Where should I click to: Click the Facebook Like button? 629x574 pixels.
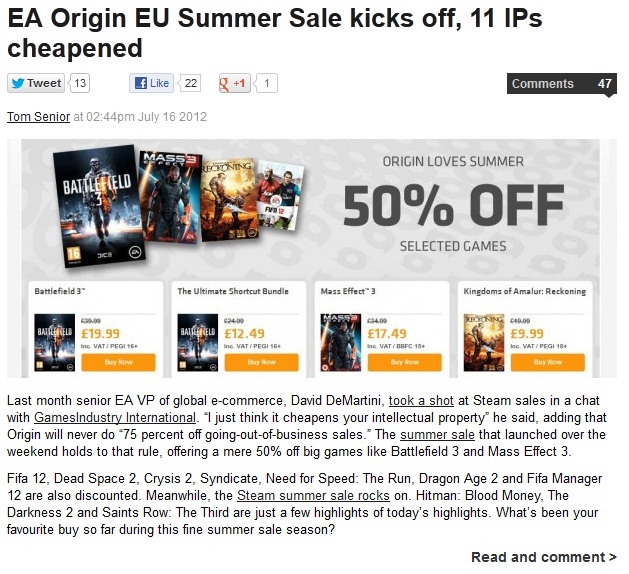pos(151,83)
